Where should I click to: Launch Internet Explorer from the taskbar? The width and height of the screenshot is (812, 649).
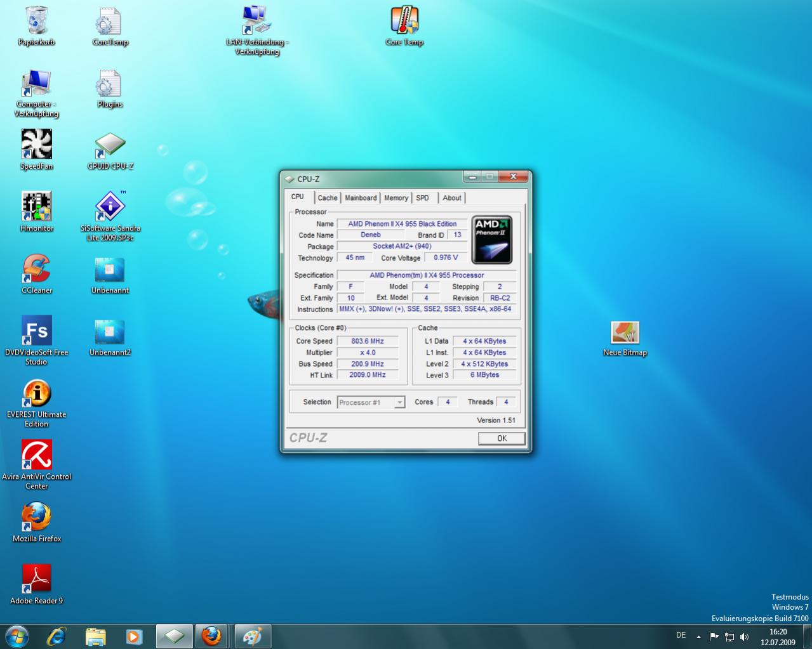tap(57, 636)
